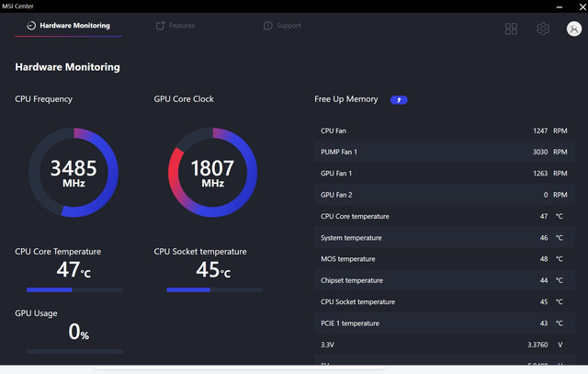Click the 47°C CPU Core Temperature reading
The height and width of the screenshot is (374, 588).
pos(73,270)
